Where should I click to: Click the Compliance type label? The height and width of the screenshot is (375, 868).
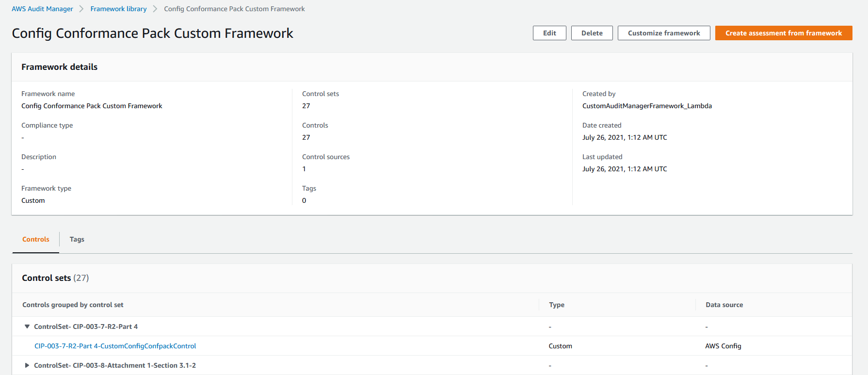pyautogui.click(x=47, y=125)
